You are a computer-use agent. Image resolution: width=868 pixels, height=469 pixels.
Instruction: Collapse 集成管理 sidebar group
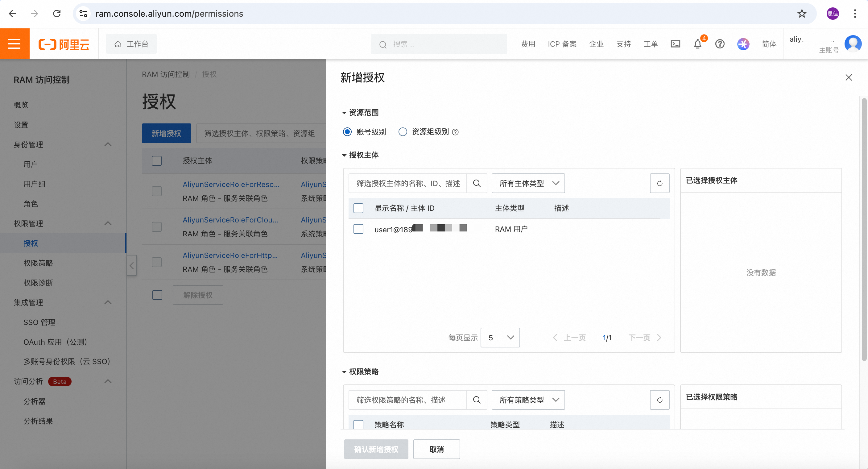(x=107, y=302)
